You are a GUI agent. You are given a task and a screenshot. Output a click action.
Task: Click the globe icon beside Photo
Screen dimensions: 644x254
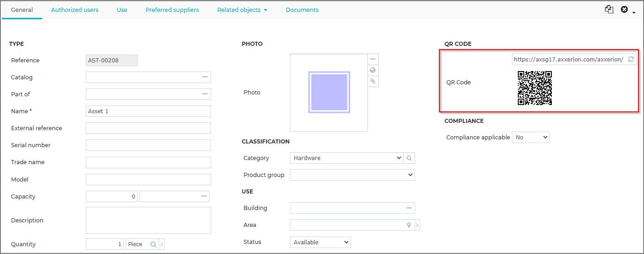[373, 70]
